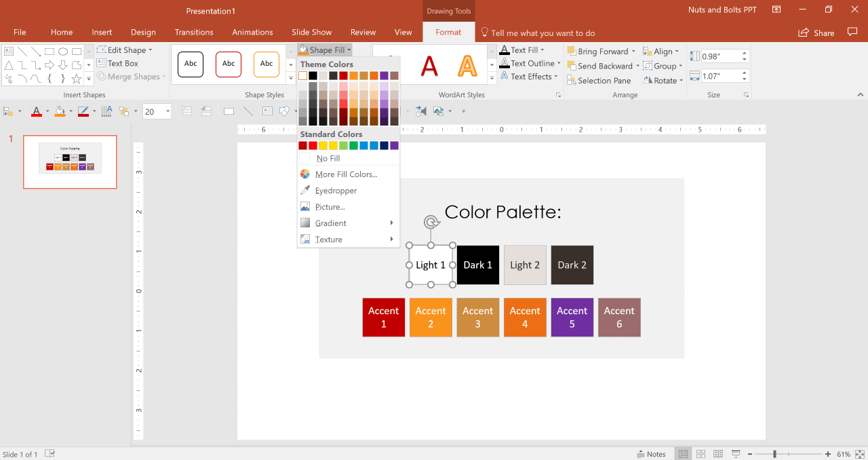Switch to the Home tab

click(x=62, y=32)
